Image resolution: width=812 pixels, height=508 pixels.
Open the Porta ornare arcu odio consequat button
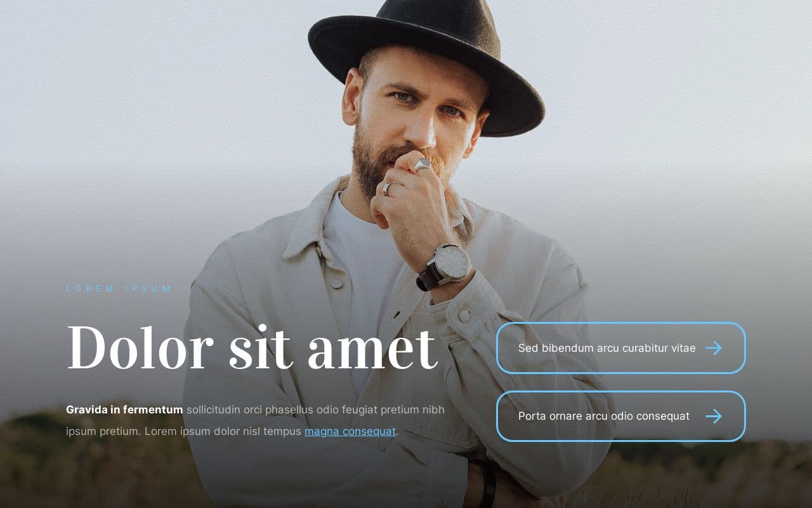(620, 416)
